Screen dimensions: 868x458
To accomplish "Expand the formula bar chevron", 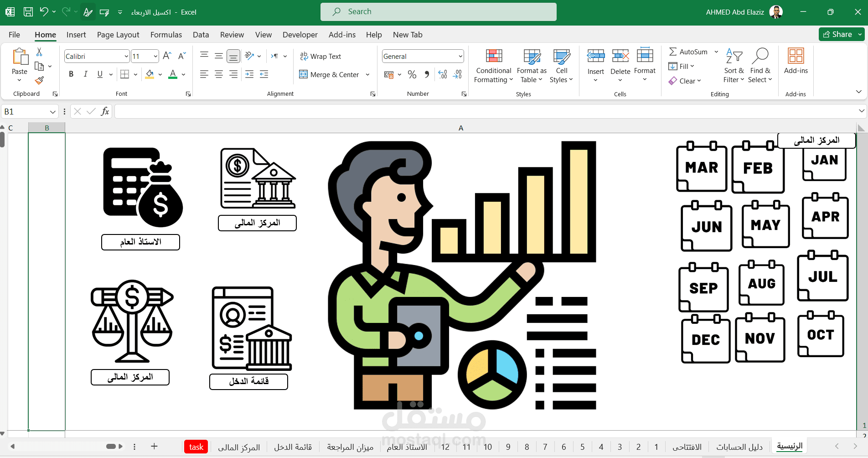I will 861,111.
